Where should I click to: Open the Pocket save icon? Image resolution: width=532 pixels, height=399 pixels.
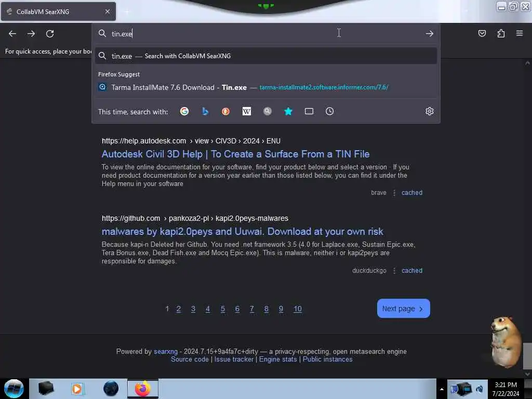(x=482, y=33)
